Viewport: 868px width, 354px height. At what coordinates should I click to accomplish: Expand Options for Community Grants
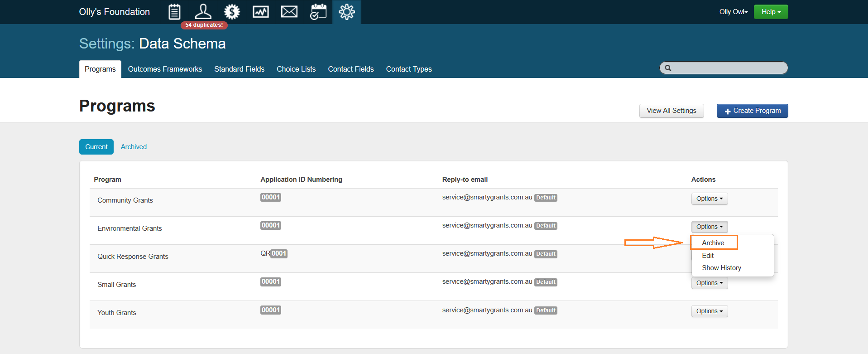point(709,199)
